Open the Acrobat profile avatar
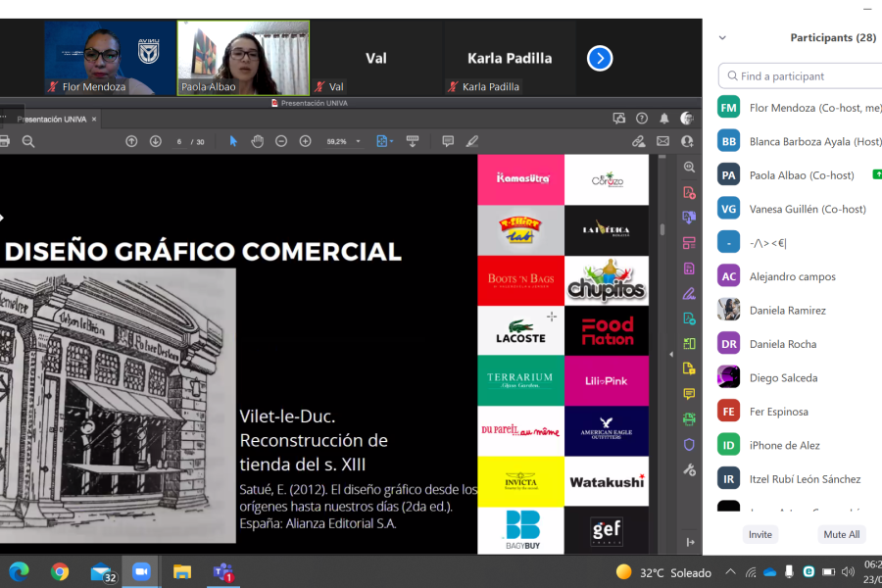882x588 pixels. pos(687,119)
